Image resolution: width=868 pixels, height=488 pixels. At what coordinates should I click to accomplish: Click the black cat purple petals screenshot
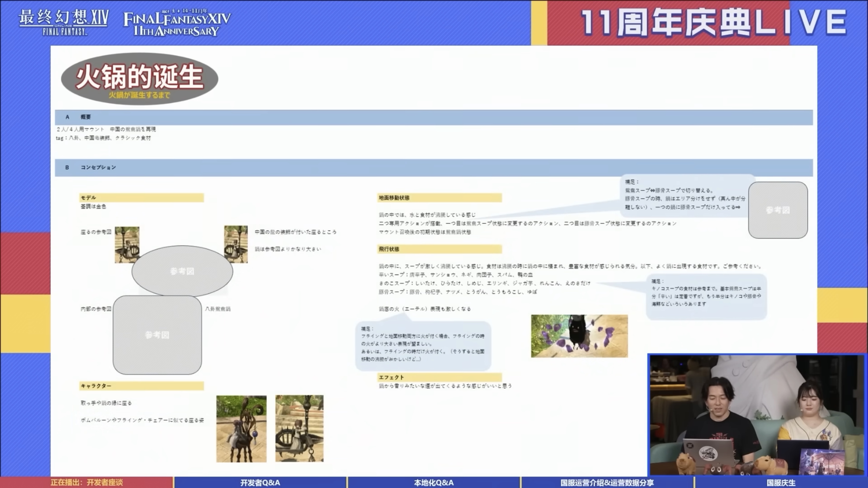579,336
